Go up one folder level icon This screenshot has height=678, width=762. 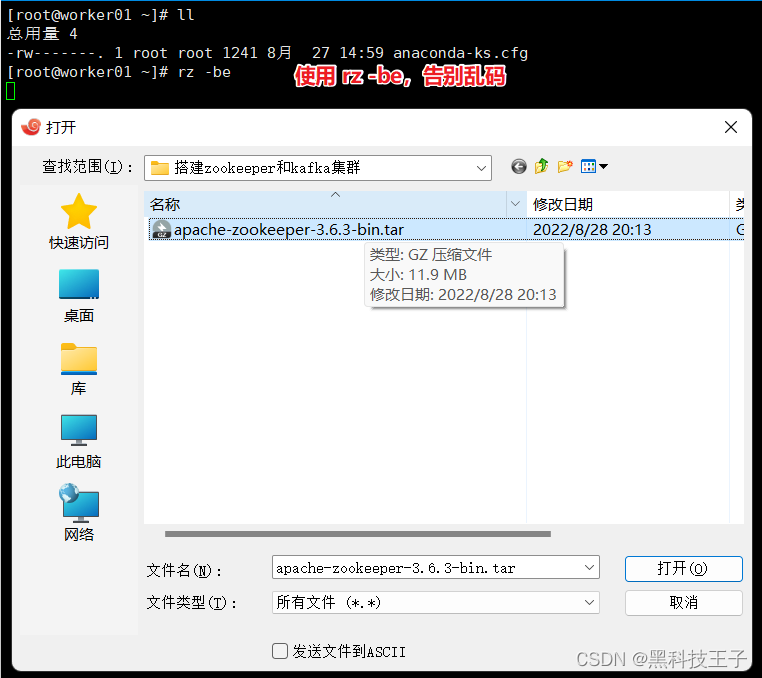(541, 166)
